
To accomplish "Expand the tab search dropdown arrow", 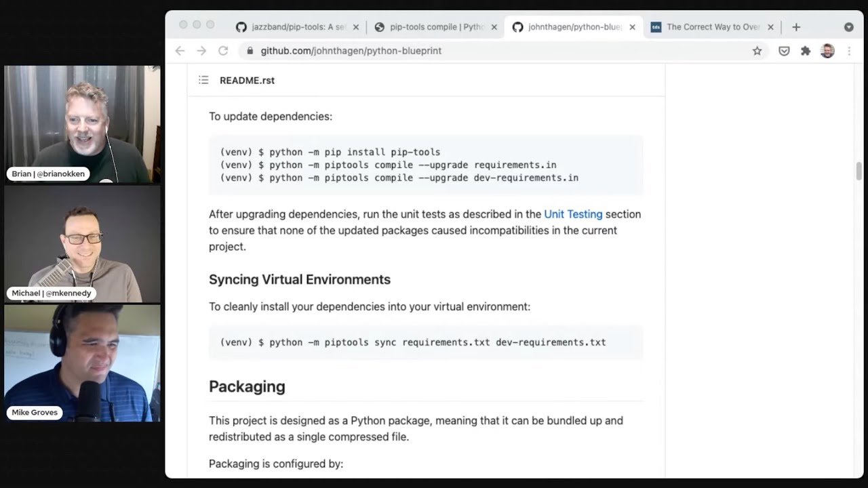I will [848, 27].
